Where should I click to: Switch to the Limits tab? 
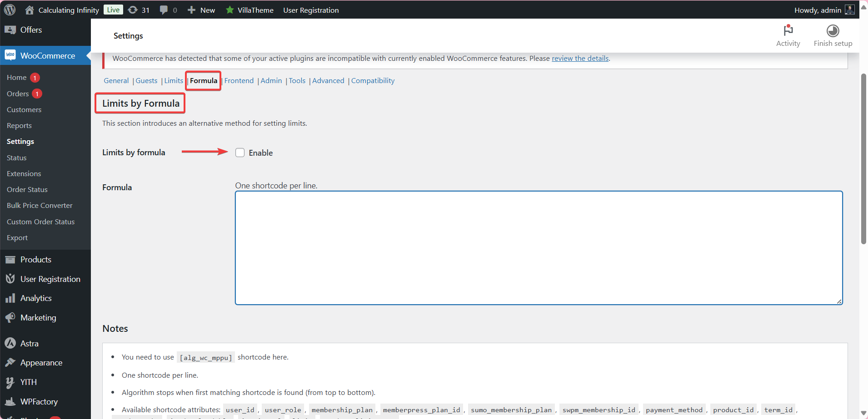[174, 80]
